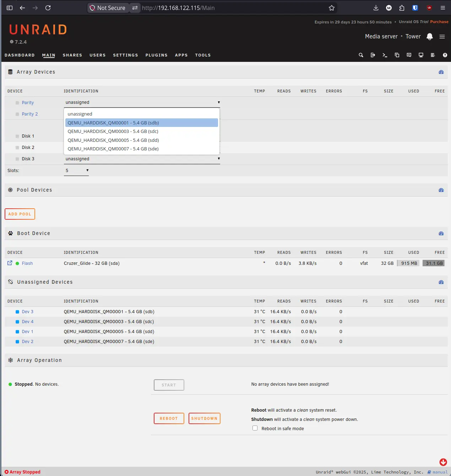The width and height of the screenshot is (451, 476).
Task: Open the Dev 1 device link
Action: [x=27, y=332]
